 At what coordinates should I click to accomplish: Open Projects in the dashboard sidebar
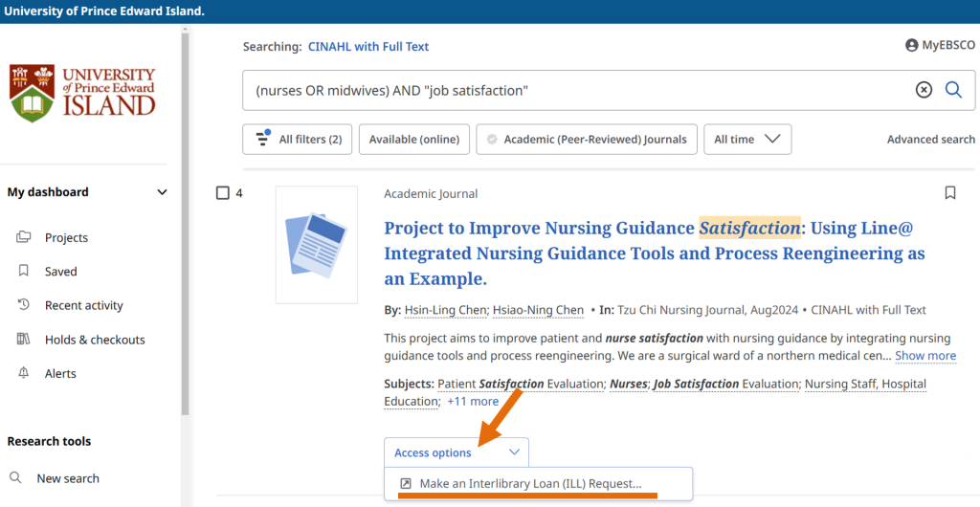pyautogui.click(x=66, y=237)
